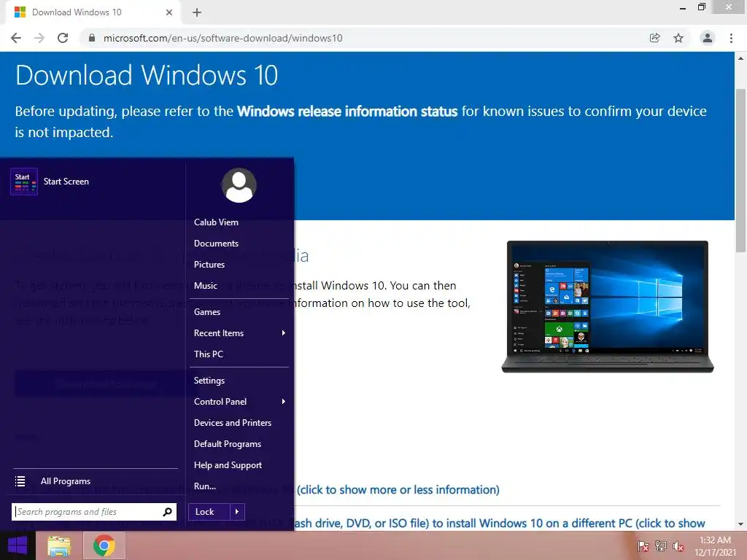
Task: Click the browser forward arrow
Action: click(x=39, y=38)
